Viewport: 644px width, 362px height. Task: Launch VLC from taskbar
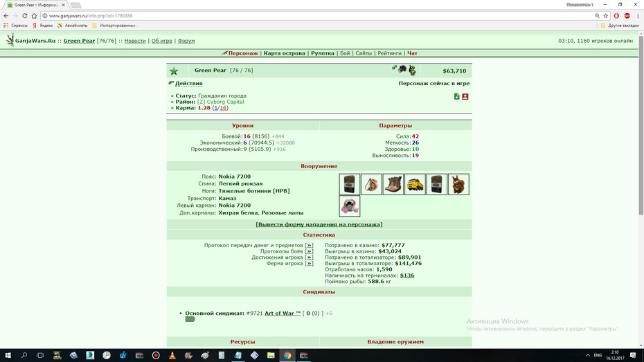(172, 356)
